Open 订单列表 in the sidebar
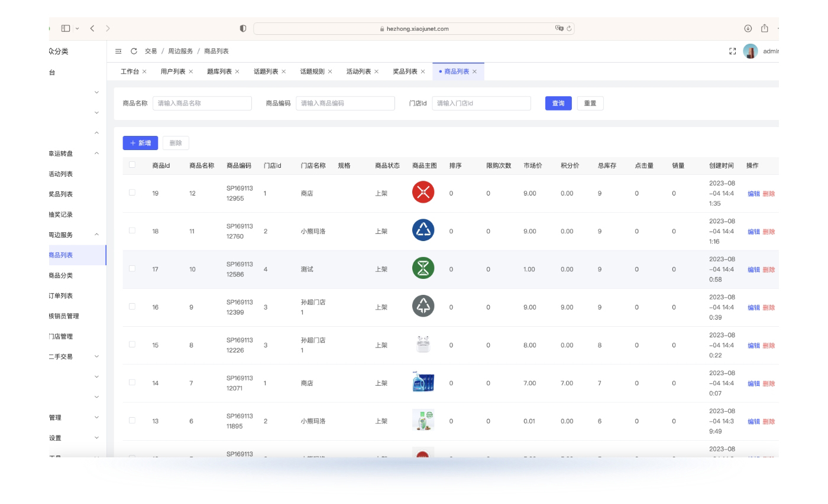The width and height of the screenshot is (828, 504). 61,295
